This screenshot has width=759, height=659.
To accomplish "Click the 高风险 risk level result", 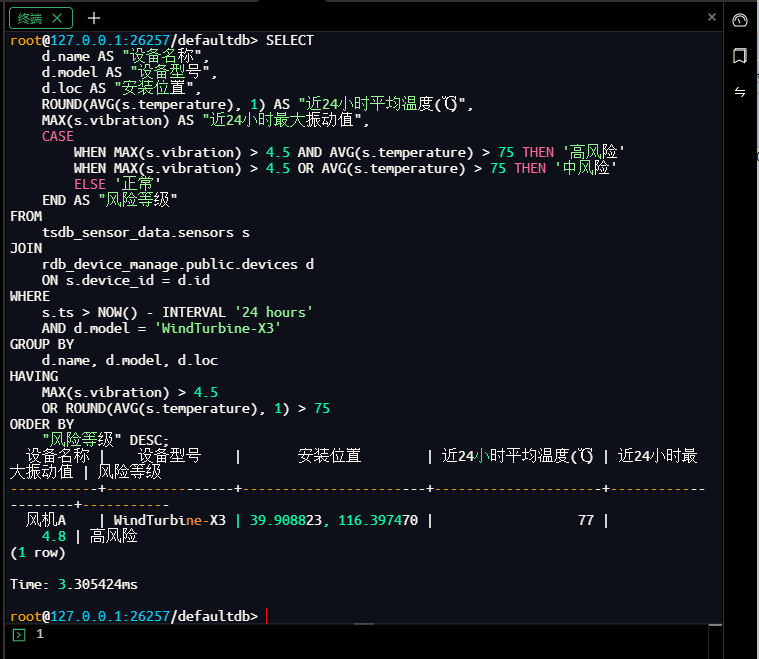I will [113, 536].
